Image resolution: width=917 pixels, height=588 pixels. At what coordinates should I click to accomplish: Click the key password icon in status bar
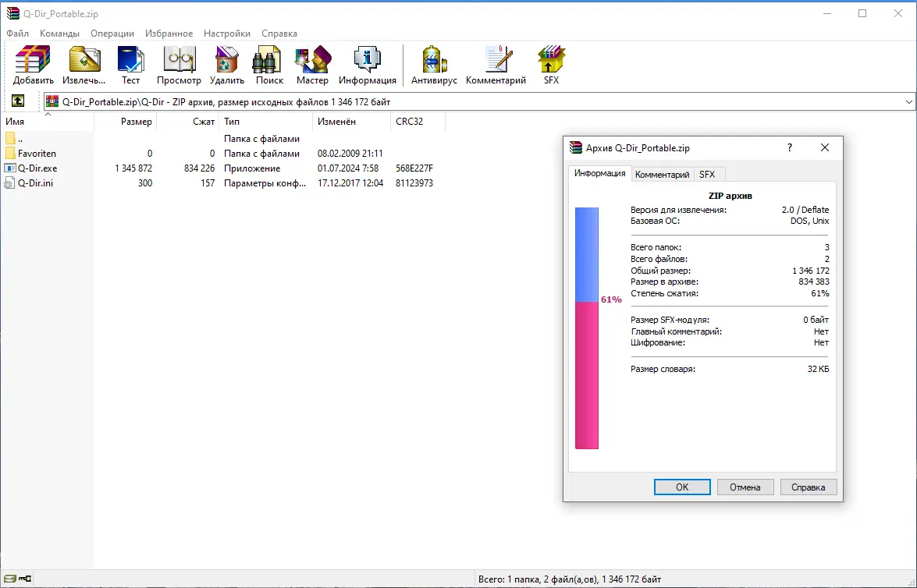pyautogui.click(x=25, y=579)
